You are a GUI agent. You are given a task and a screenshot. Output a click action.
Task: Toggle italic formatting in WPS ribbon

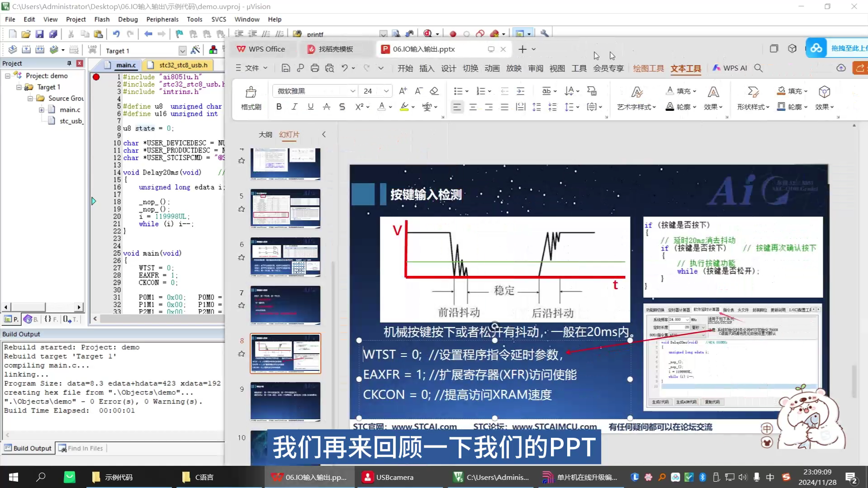tap(294, 107)
